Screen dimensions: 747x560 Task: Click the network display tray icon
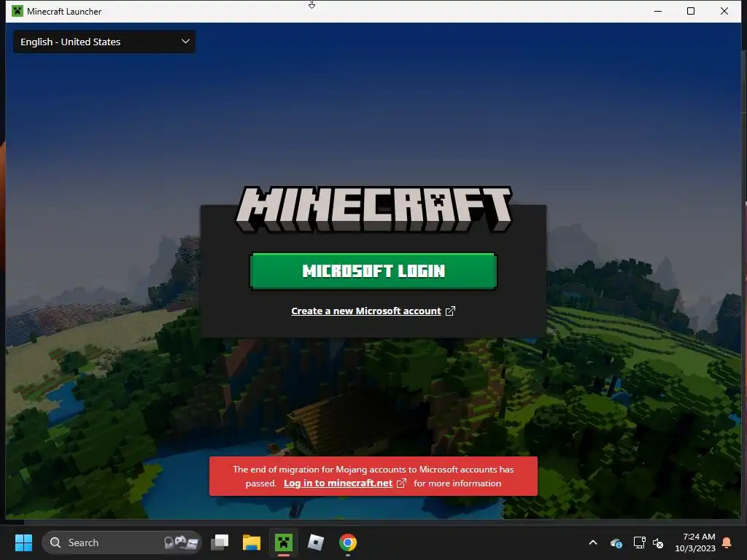tap(639, 542)
